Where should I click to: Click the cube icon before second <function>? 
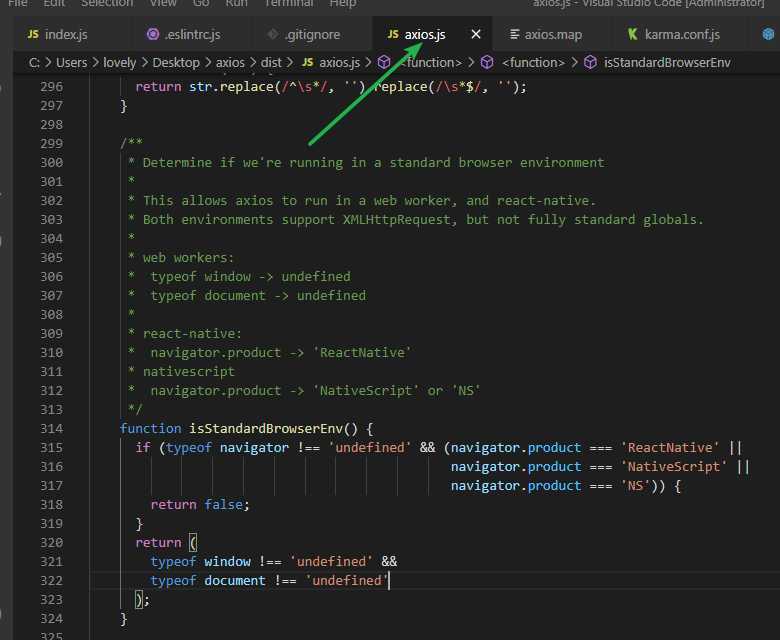pyautogui.click(x=487, y=62)
